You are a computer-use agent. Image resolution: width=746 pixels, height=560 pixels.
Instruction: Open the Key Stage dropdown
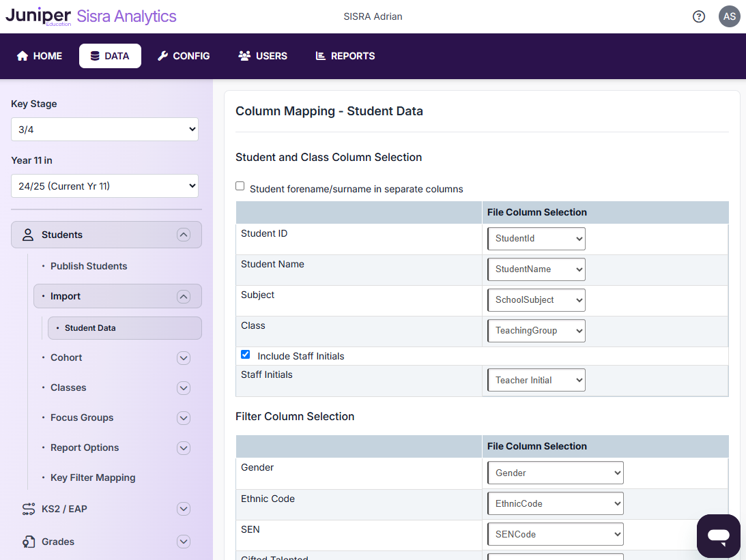(x=104, y=129)
